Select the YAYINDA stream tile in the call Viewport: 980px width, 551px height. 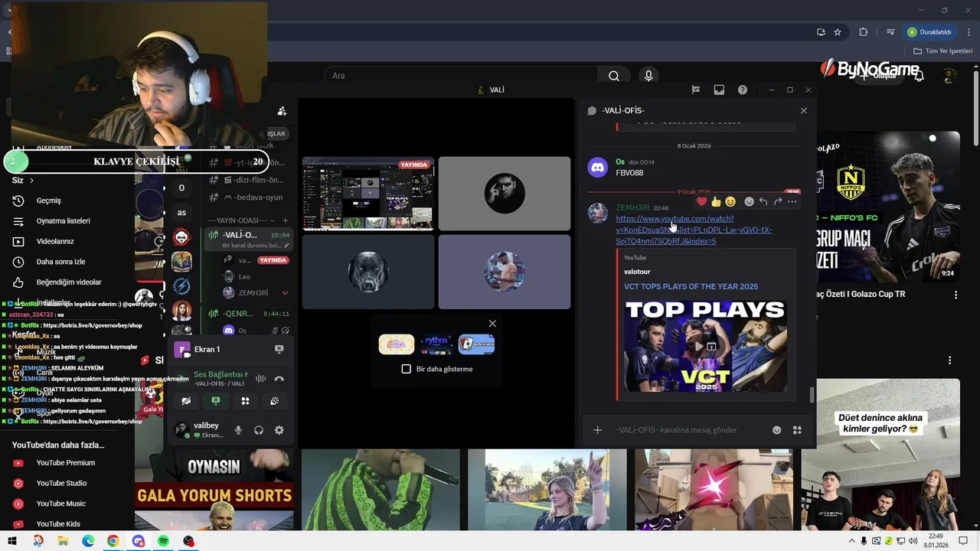[368, 194]
